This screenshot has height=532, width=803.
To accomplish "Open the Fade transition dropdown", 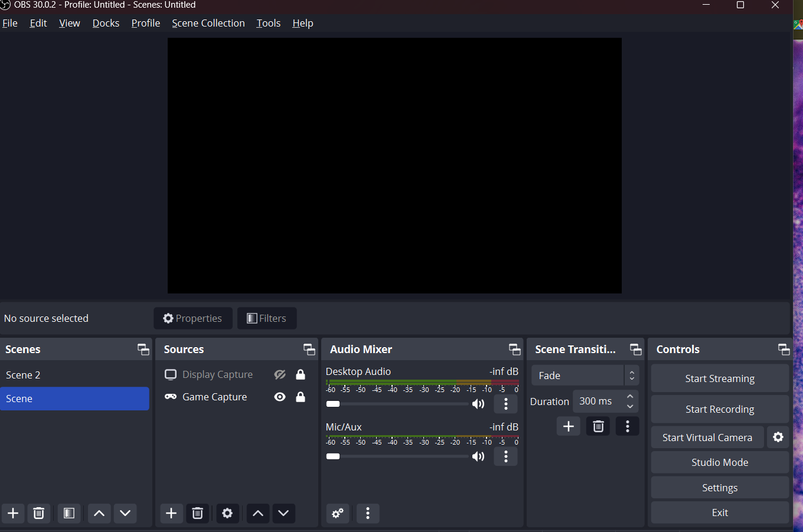I will click(x=585, y=376).
